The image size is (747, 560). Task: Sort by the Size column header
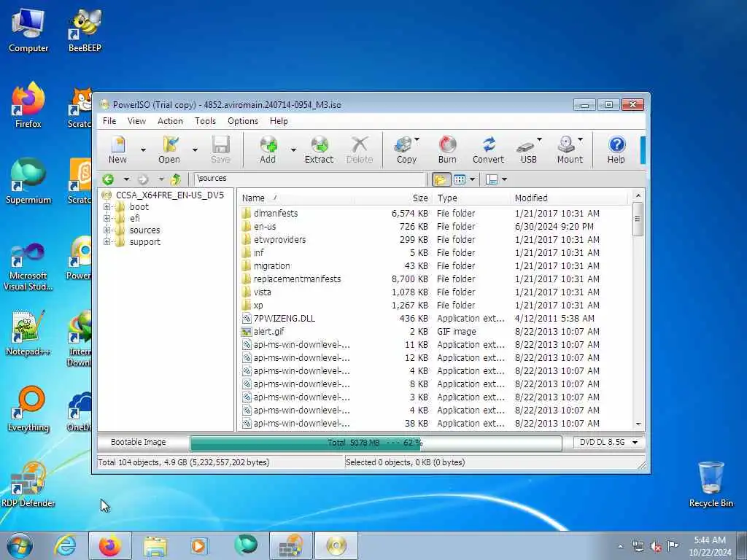point(393,198)
